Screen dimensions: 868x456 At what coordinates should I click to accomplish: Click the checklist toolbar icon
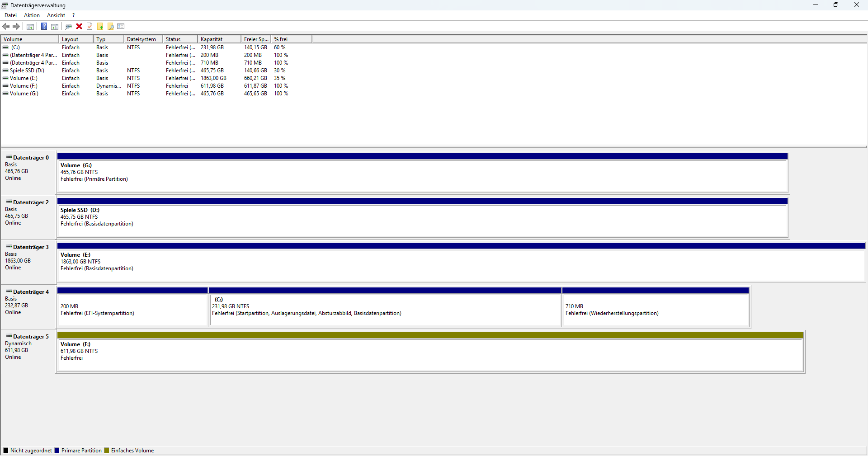tap(121, 26)
